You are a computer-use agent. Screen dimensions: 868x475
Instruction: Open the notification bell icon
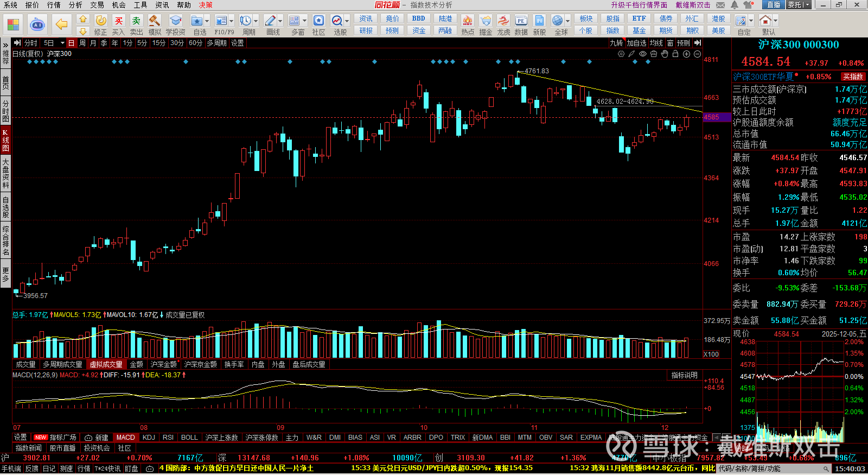coord(735,5)
